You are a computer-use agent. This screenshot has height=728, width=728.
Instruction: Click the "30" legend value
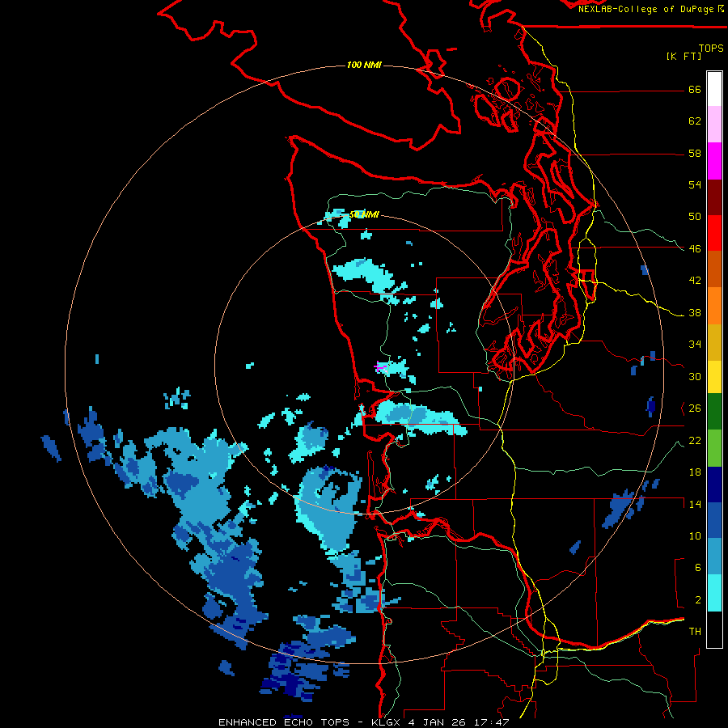pos(695,376)
